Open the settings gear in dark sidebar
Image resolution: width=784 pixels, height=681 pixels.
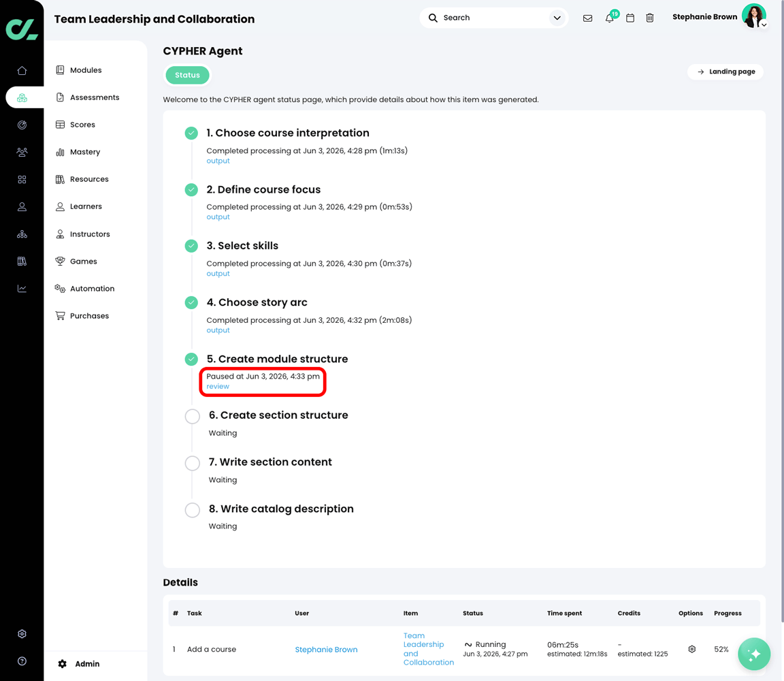(22, 634)
